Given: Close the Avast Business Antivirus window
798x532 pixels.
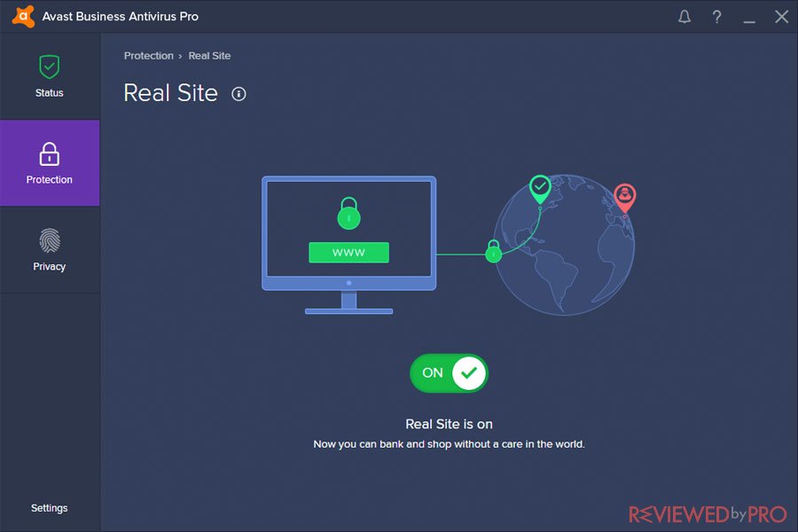Looking at the screenshot, I should tap(781, 17).
